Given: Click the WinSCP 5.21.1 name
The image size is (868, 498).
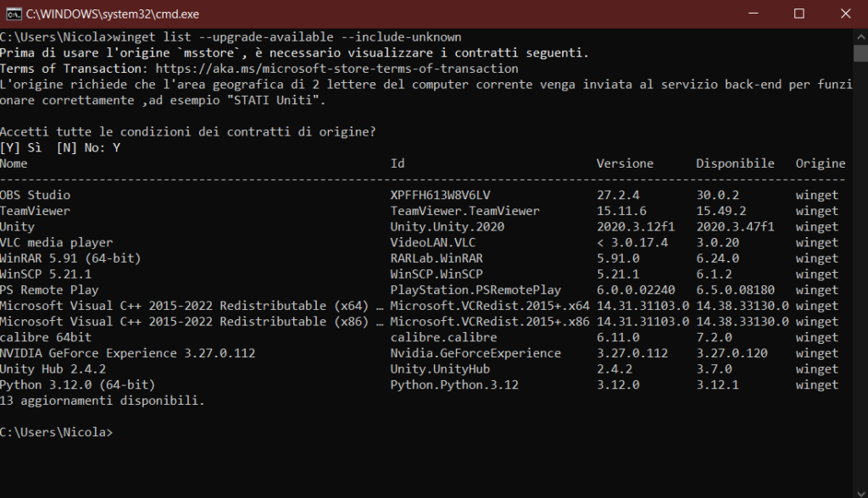Looking at the screenshot, I should click(46, 274).
